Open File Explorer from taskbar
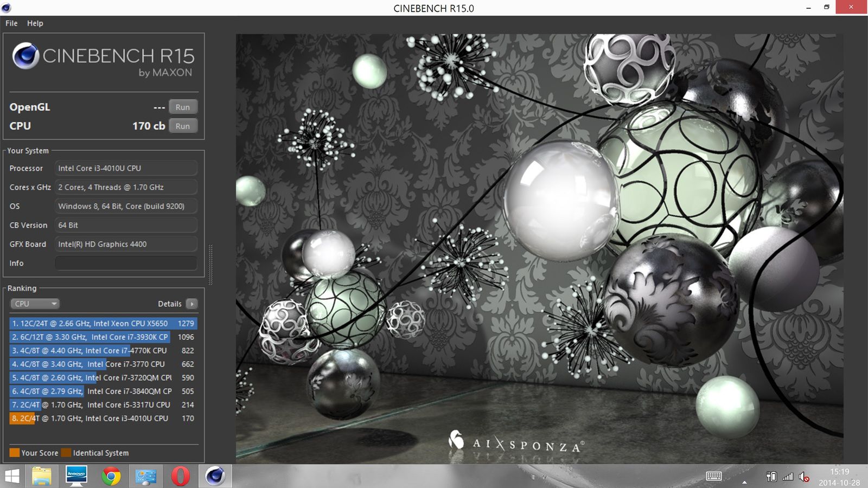 pyautogui.click(x=42, y=477)
